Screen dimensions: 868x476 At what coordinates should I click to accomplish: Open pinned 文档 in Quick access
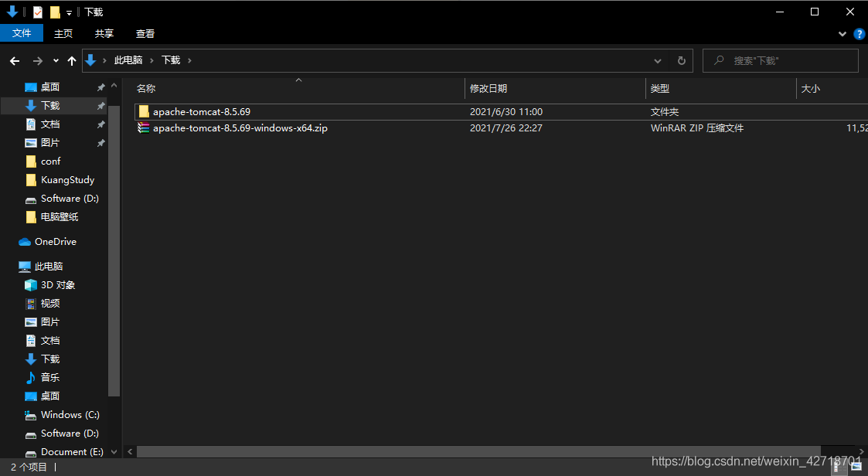(x=49, y=124)
